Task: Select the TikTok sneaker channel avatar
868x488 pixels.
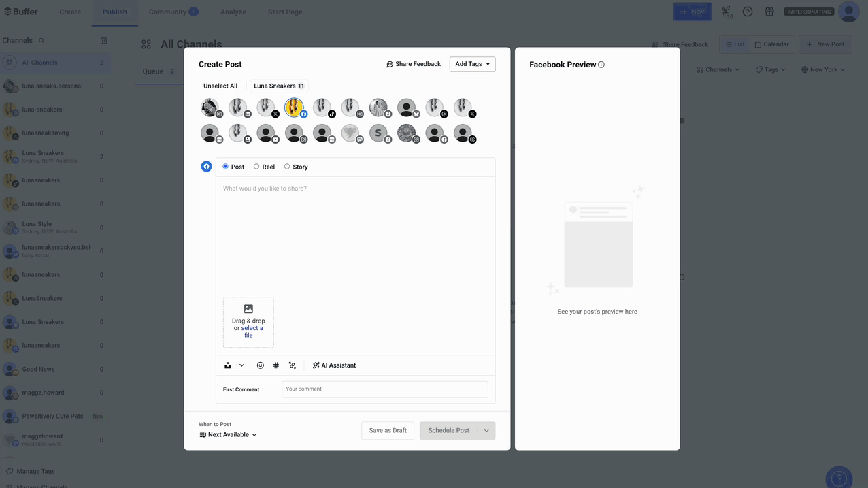Action: coord(322,108)
